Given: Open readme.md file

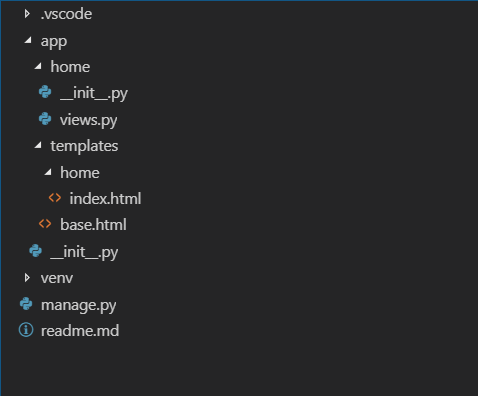Looking at the screenshot, I should (80, 331).
